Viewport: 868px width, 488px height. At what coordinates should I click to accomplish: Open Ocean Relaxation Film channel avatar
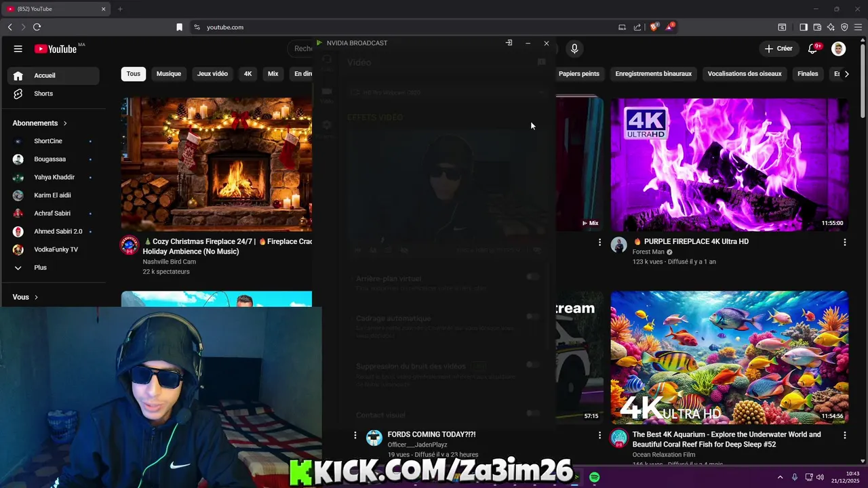tap(618, 439)
